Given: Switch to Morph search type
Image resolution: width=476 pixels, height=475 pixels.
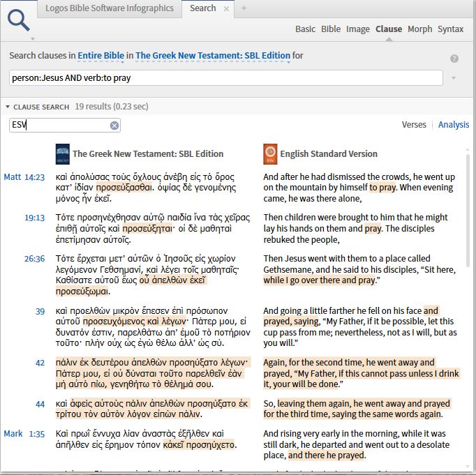Looking at the screenshot, I should pyautogui.click(x=420, y=29).
